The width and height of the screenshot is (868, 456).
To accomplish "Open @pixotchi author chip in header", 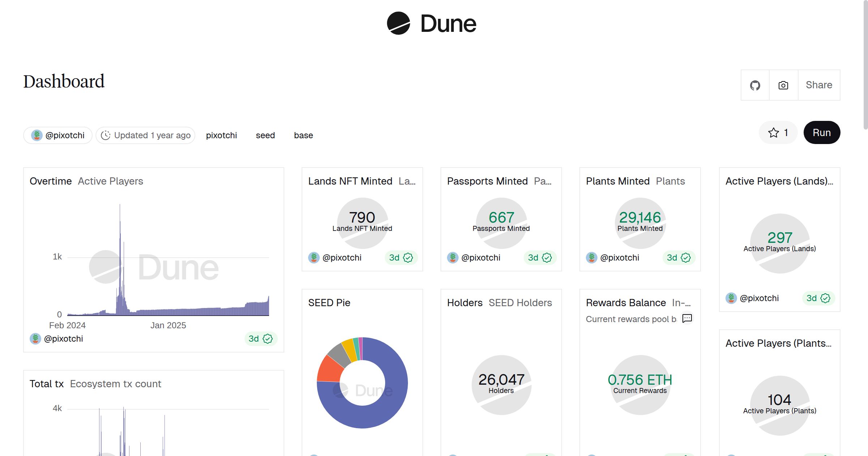I will (x=58, y=135).
